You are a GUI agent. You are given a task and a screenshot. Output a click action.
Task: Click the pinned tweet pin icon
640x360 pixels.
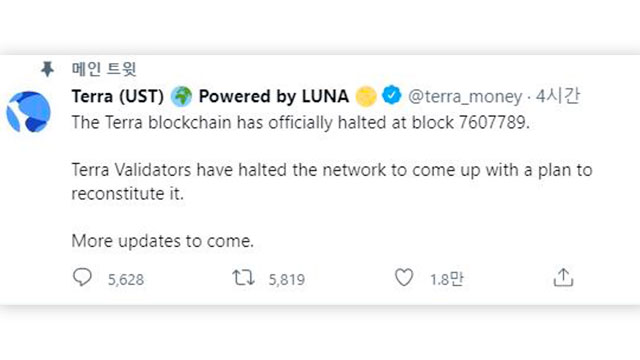click(x=47, y=69)
